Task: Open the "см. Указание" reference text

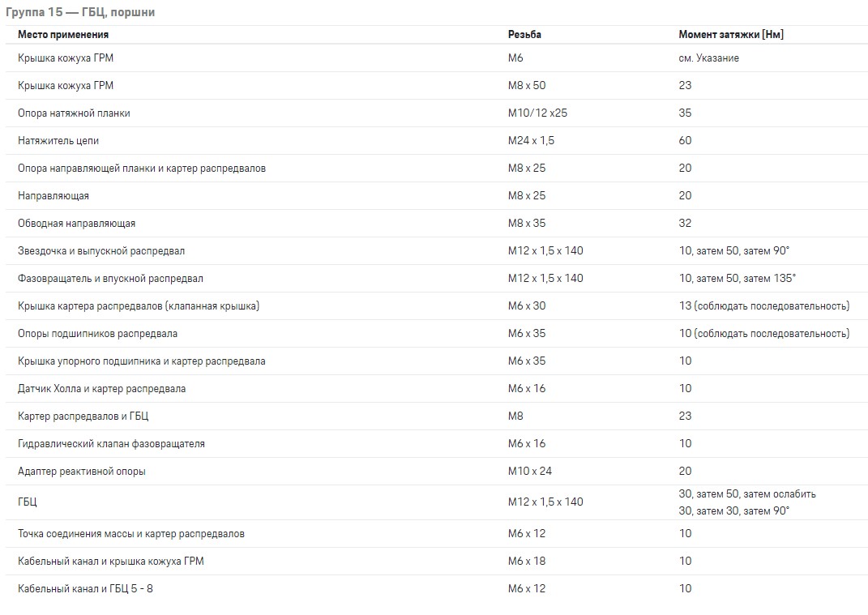Action: pos(709,58)
